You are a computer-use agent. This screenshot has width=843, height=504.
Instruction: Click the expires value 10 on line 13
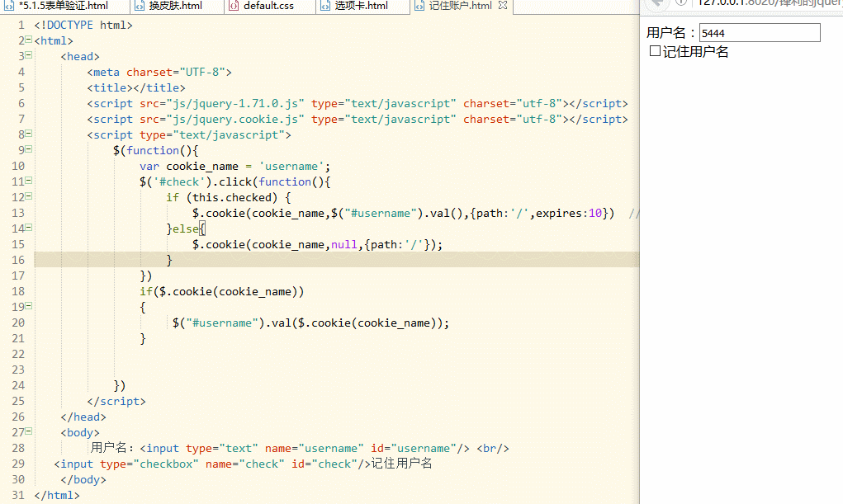pyautogui.click(x=594, y=214)
